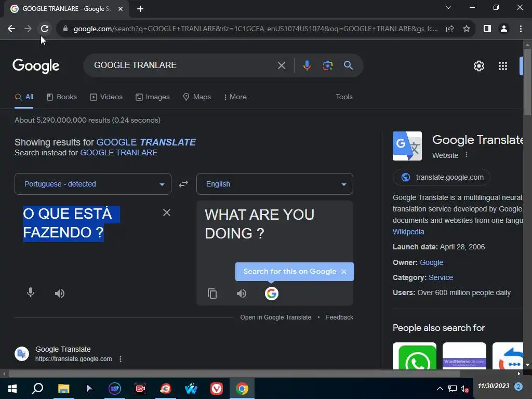Open Chrome three-dot menu

click(521, 29)
